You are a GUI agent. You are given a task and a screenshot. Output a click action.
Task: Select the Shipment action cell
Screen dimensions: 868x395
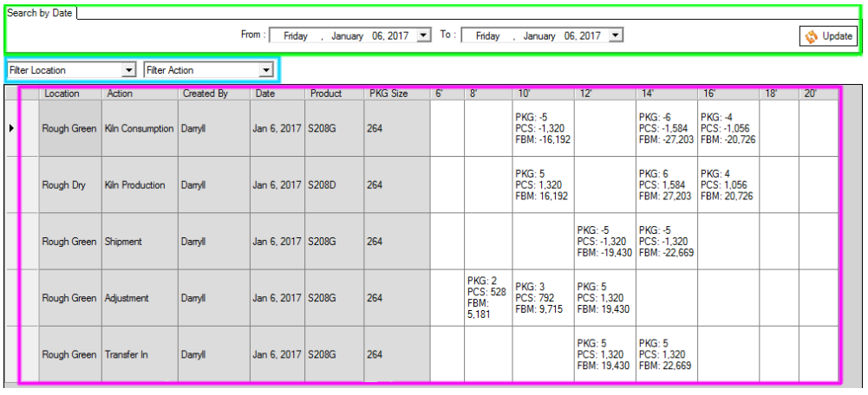pos(140,241)
